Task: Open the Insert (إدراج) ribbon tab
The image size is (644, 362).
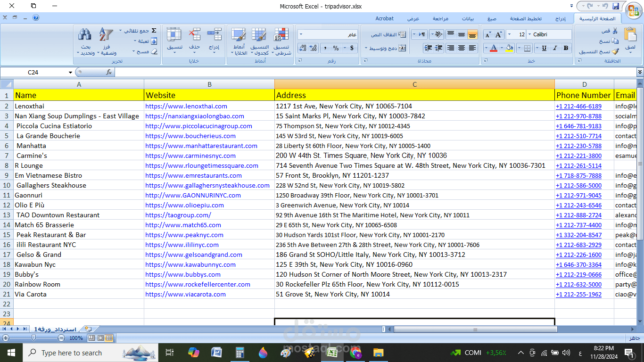Action: [561, 18]
